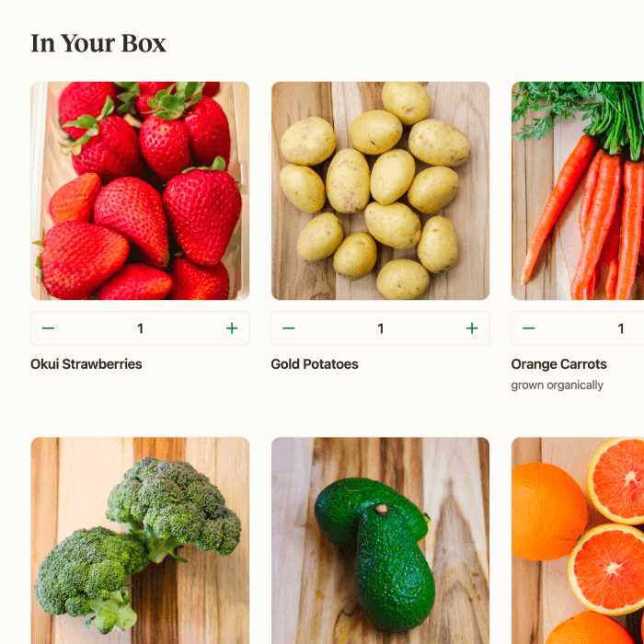
Task: Open the sliced oranges product photo
Action: click(x=578, y=541)
